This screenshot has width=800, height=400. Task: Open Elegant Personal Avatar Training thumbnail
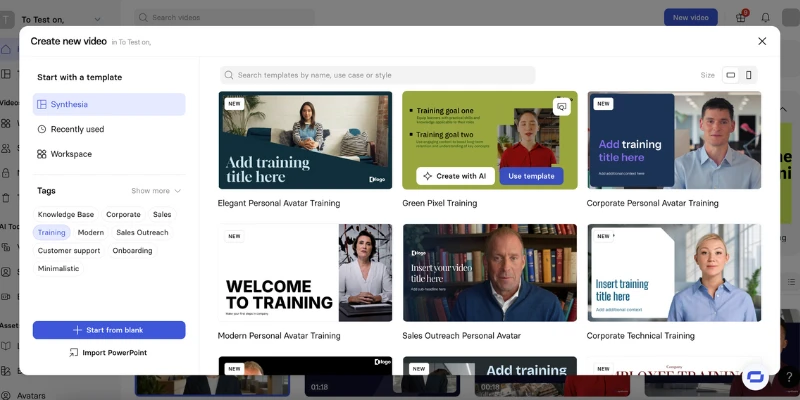(305, 140)
